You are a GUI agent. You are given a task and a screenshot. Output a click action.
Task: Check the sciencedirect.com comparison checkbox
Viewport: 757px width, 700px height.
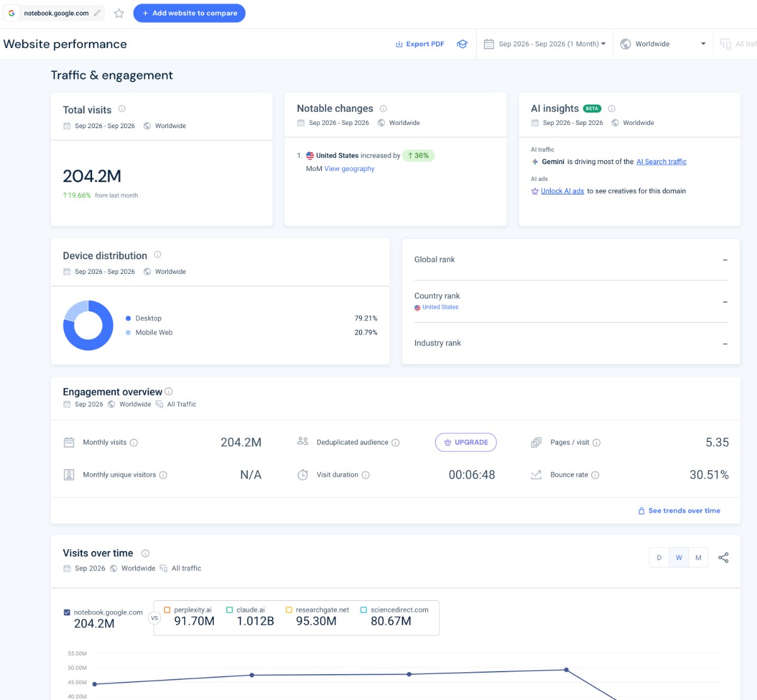363,610
